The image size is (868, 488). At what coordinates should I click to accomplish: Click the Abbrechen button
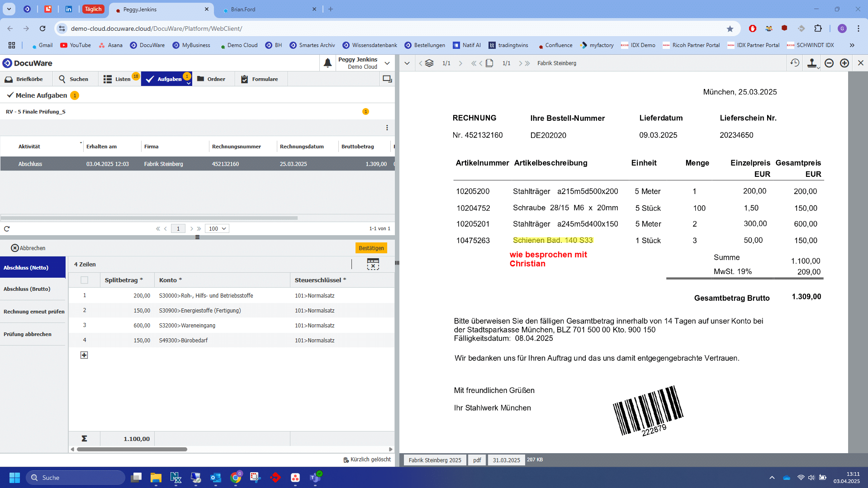(x=28, y=248)
